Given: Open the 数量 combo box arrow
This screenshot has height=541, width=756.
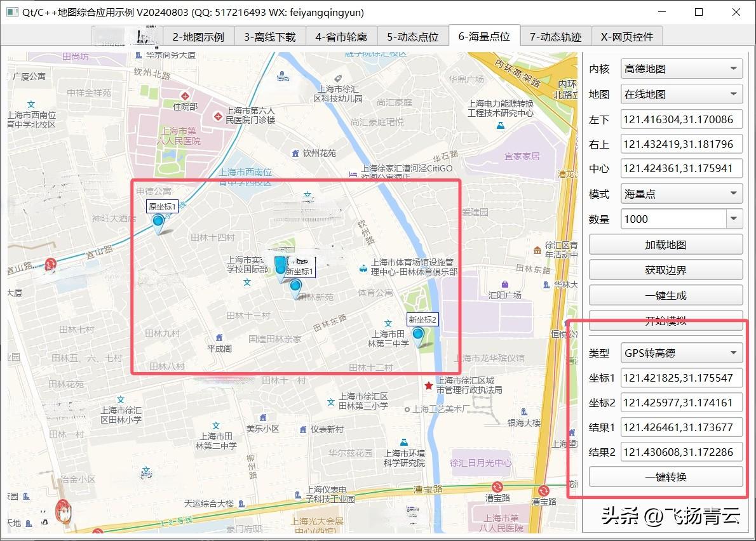Looking at the screenshot, I should [x=734, y=219].
